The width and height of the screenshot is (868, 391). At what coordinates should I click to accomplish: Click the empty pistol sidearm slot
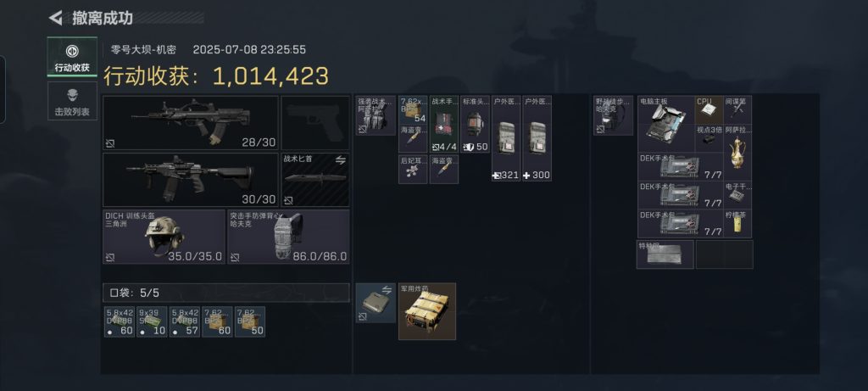coord(315,123)
